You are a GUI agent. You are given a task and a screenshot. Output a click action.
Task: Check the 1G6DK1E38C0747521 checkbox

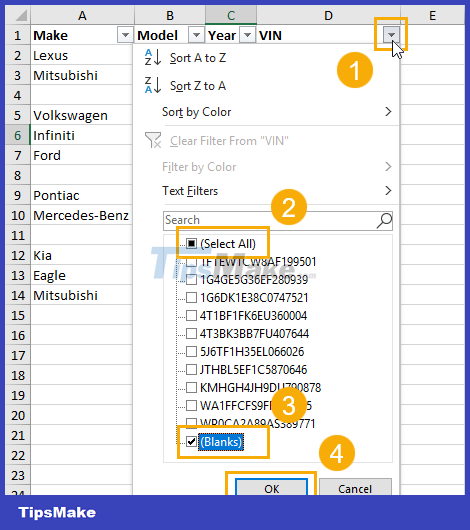pyautogui.click(x=191, y=297)
